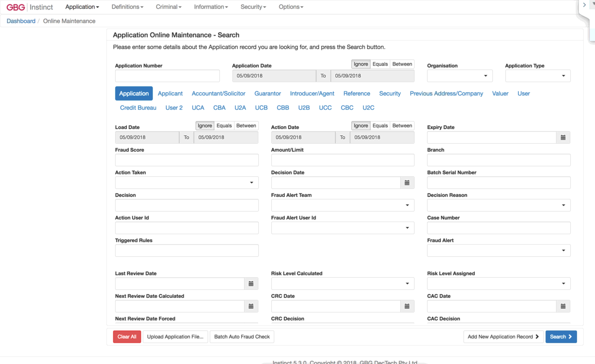Switch to the Credit Bureau tab

pos(138,108)
